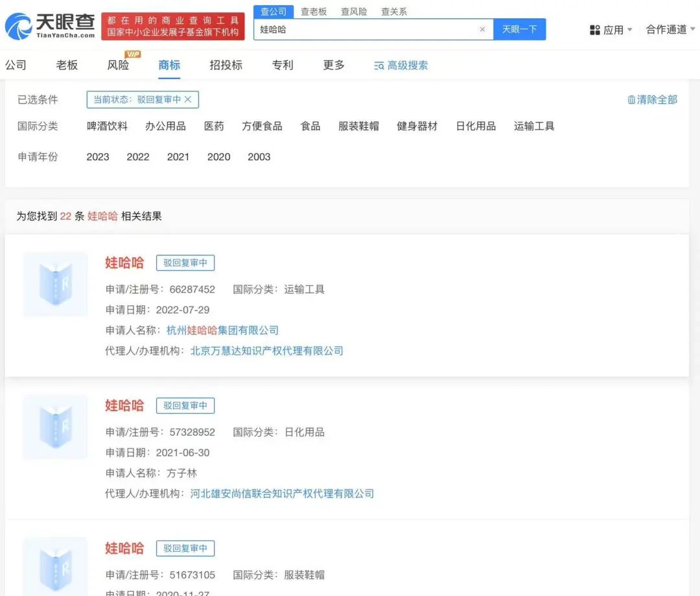Screen dimensions: 700x596
Task: Click the red promotional banner 都在用的商业查询工具
Action: point(173,27)
